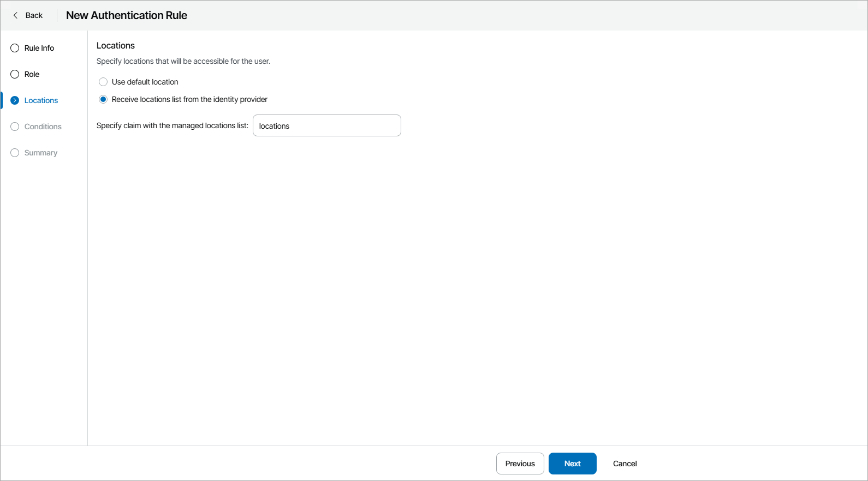Click the Rule Info step circle icon
Image resolution: width=868 pixels, height=481 pixels.
coord(15,48)
